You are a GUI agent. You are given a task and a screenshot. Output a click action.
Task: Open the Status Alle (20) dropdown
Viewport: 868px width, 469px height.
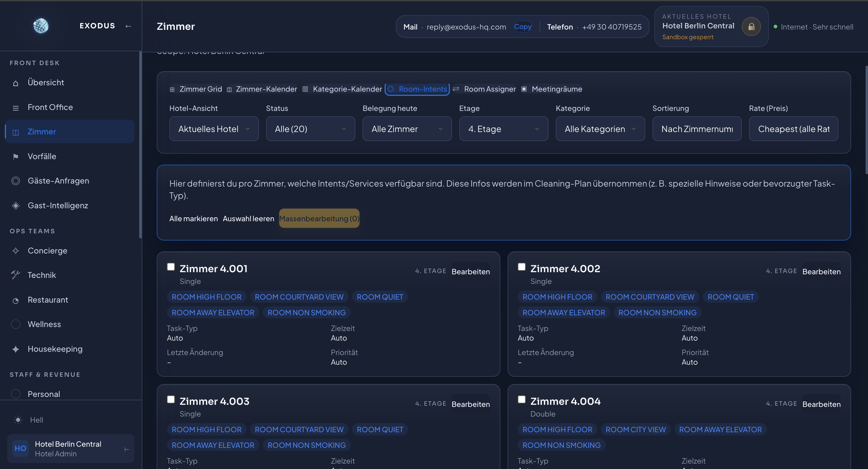tap(310, 129)
